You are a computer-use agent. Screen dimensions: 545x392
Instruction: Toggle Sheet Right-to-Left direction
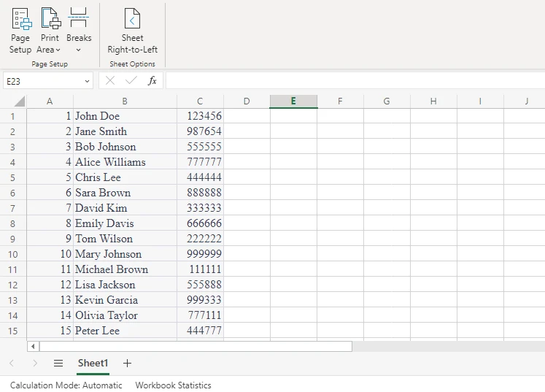132,30
